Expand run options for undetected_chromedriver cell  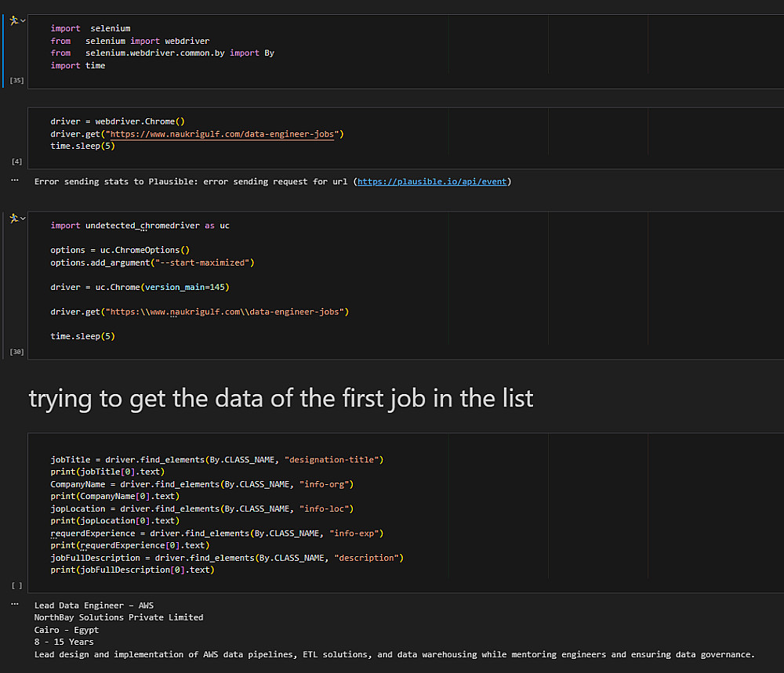pyautogui.click(x=23, y=218)
